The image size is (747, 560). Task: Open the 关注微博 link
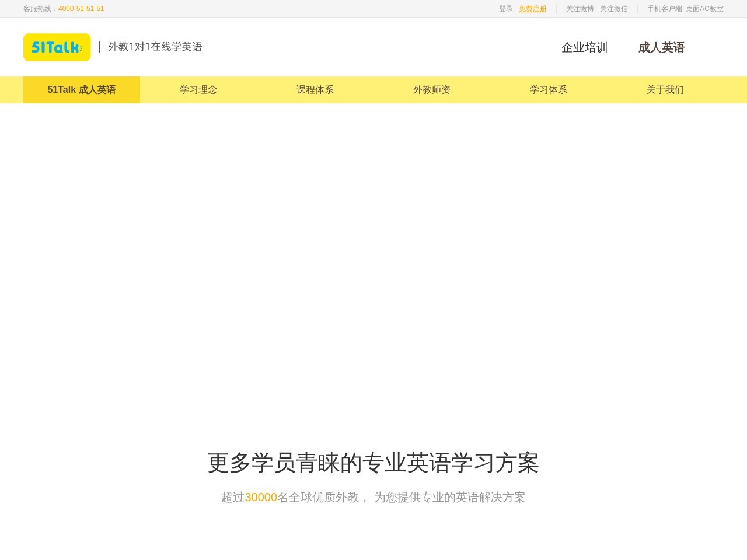coord(580,9)
